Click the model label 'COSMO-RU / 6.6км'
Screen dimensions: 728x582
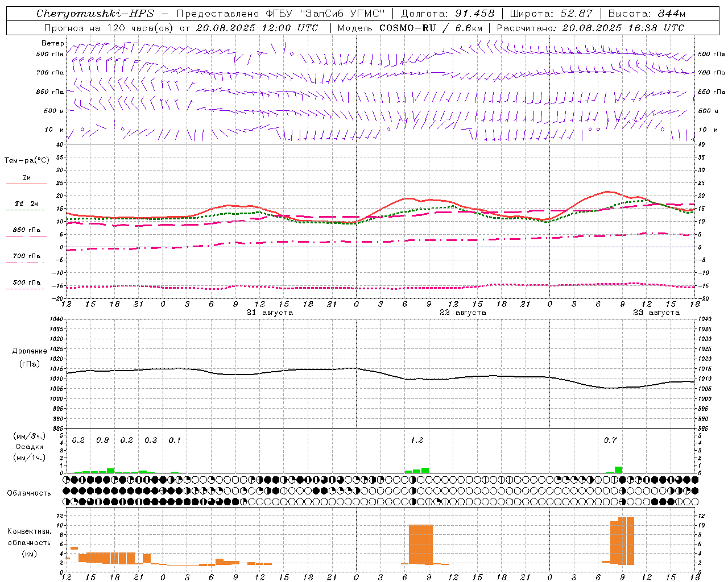point(431,28)
